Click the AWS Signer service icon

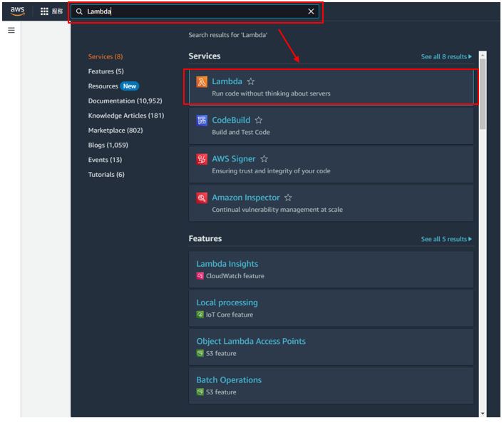point(202,159)
